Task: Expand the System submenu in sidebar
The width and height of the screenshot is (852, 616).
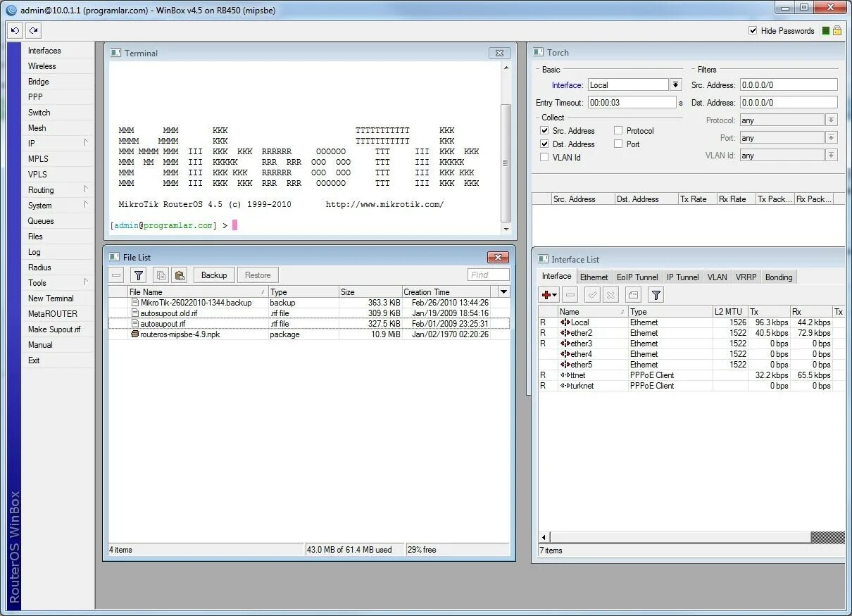Action: tap(86, 205)
